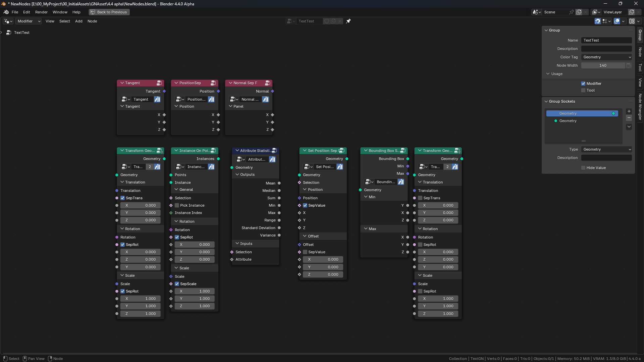Disable the Modifier usage checkbox

click(583, 84)
